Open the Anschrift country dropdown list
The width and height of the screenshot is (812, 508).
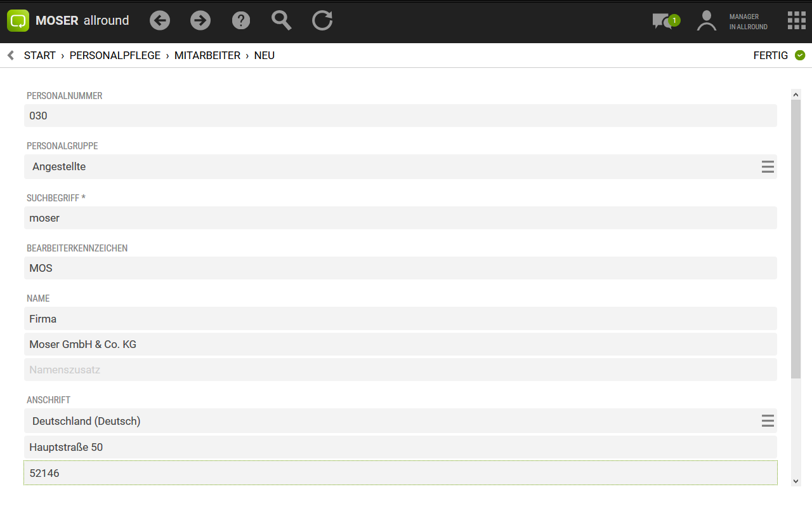(768, 421)
